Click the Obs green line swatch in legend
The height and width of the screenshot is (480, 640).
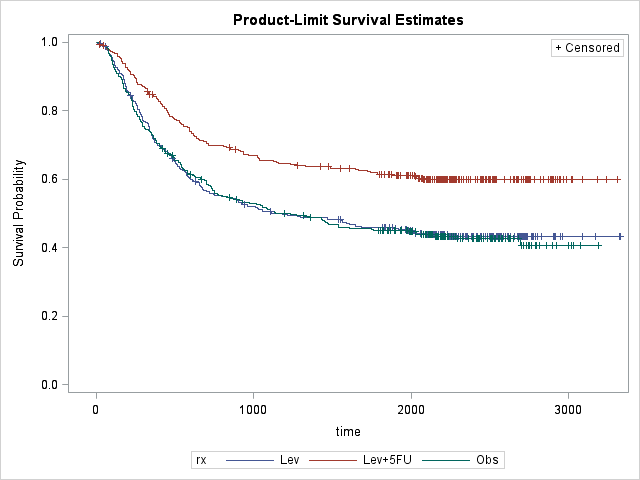pos(445,460)
